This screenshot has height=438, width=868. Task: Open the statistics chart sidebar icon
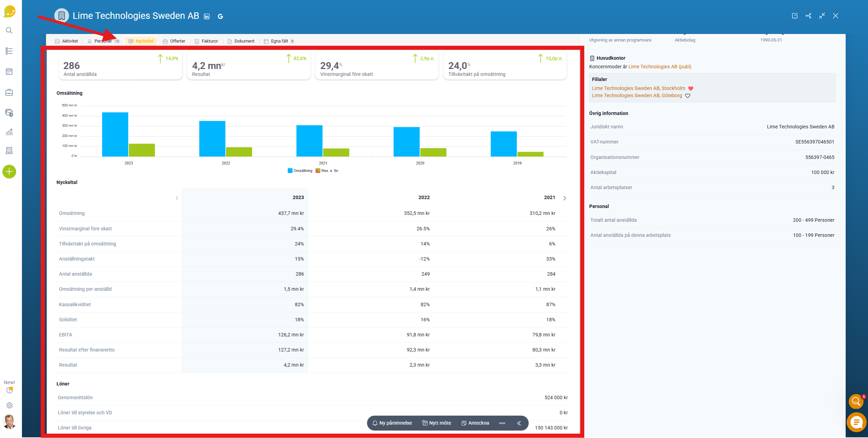coord(9,132)
